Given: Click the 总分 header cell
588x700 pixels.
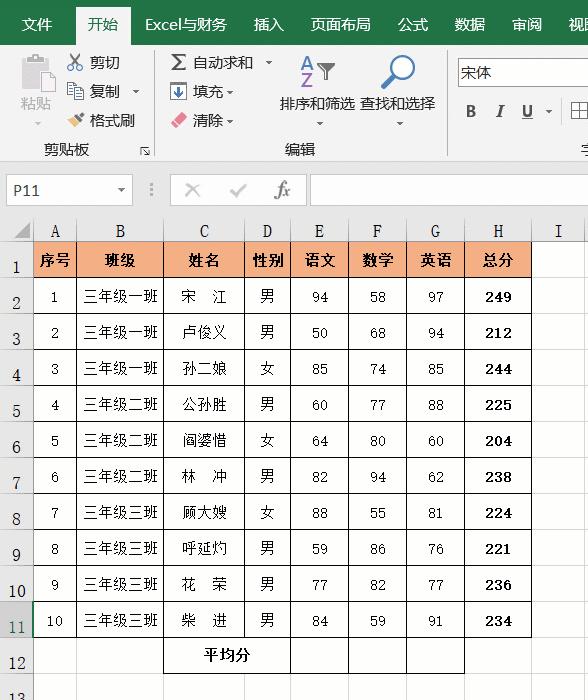Looking at the screenshot, I should tap(498, 260).
